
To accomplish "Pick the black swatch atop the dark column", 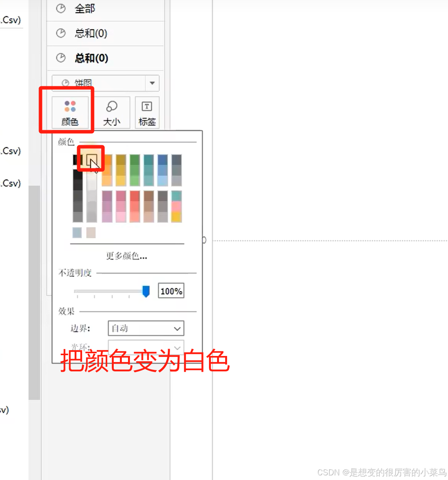I will (x=78, y=159).
